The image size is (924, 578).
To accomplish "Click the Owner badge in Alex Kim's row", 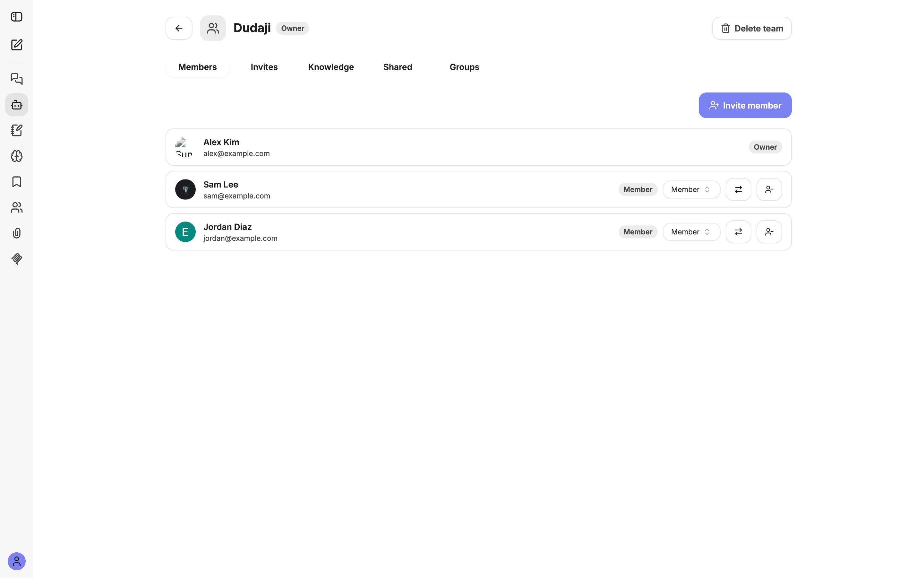I will pyautogui.click(x=765, y=147).
